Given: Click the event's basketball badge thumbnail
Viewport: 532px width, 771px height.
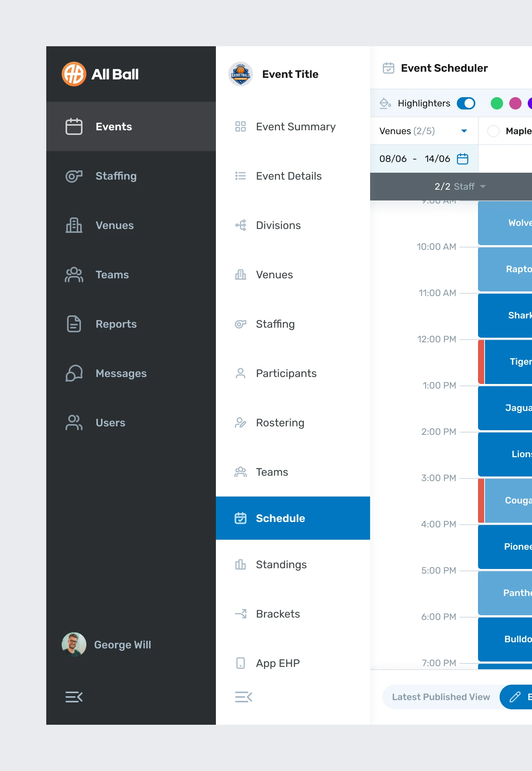Looking at the screenshot, I should point(241,74).
